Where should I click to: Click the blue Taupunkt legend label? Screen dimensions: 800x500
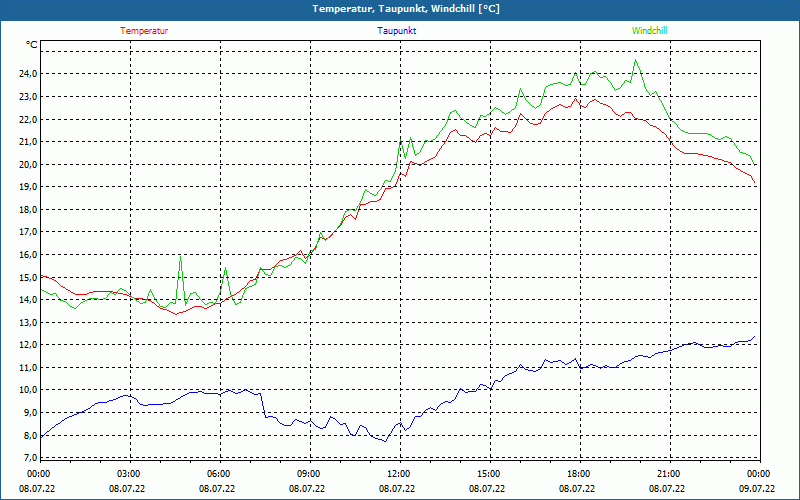(396, 31)
